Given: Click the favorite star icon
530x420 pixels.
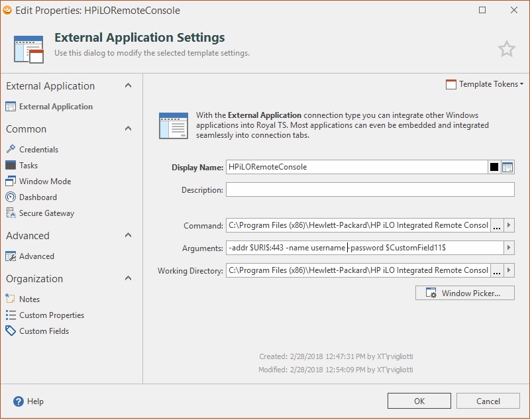Looking at the screenshot, I should coord(506,49).
